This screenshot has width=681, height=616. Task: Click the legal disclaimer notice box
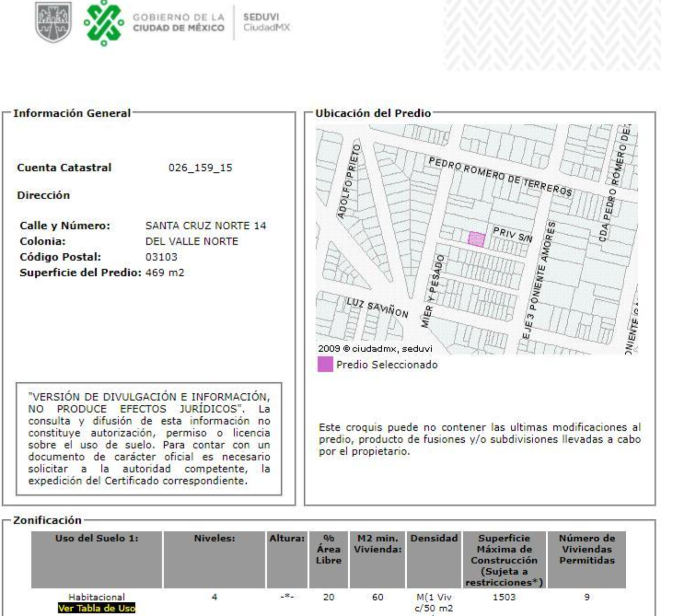(x=149, y=439)
